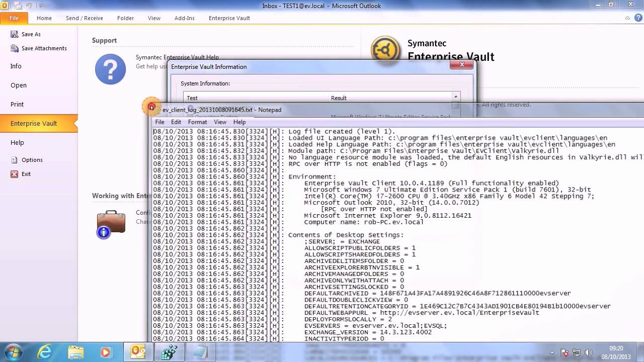This screenshot has width=644, height=362.
Task: Click the blue question mark Help icon
Action: pos(111,69)
